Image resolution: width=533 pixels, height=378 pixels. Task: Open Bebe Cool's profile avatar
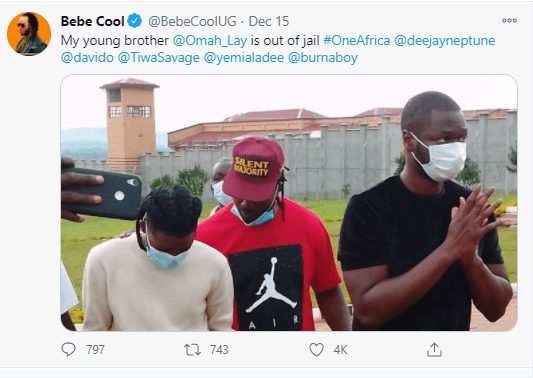(x=29, y=34)
